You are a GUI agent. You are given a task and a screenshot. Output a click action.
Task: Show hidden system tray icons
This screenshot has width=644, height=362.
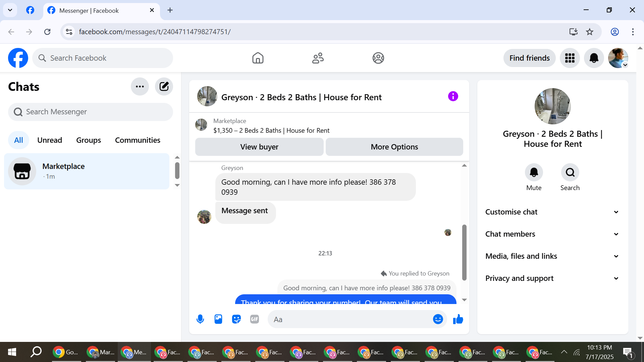pos(564,352)
